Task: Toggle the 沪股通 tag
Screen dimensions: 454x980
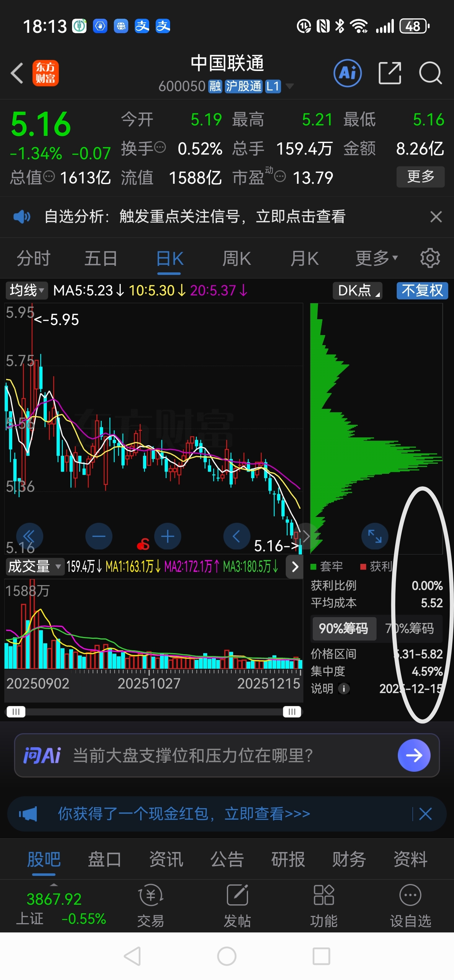Action: click(x=243, y=86)
